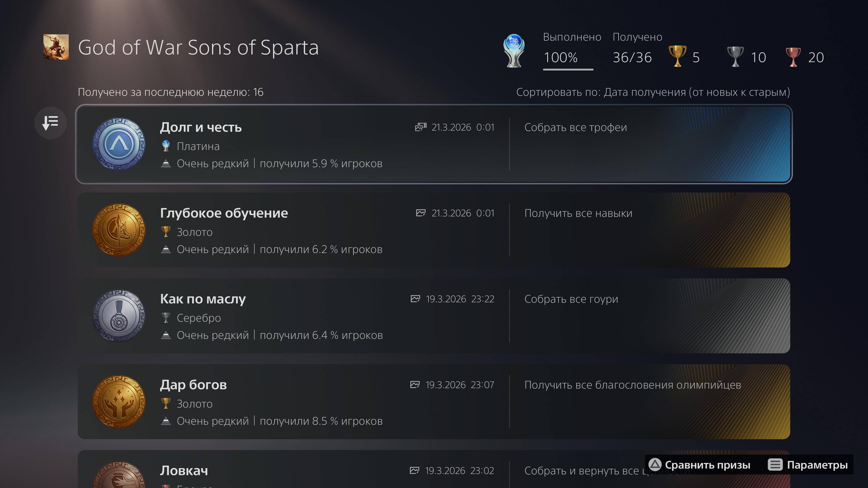
Task: Open screenshot icon for Дар богов
Action: pyautogui.click(x=415, y=385)
